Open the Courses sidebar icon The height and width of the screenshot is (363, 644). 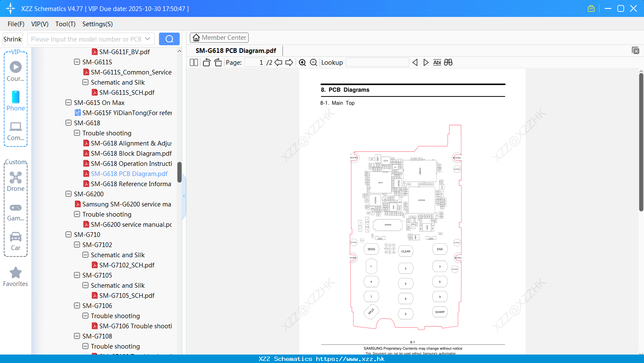pos(16,71)
